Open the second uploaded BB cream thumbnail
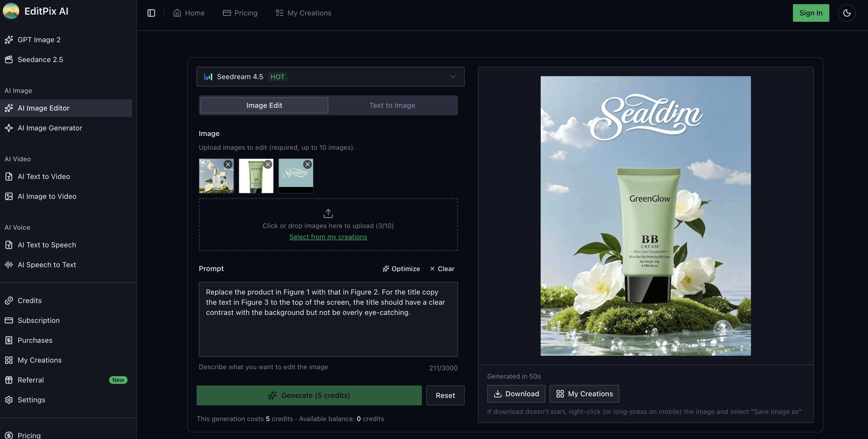The image size is (868, 439). coord(256,176)
